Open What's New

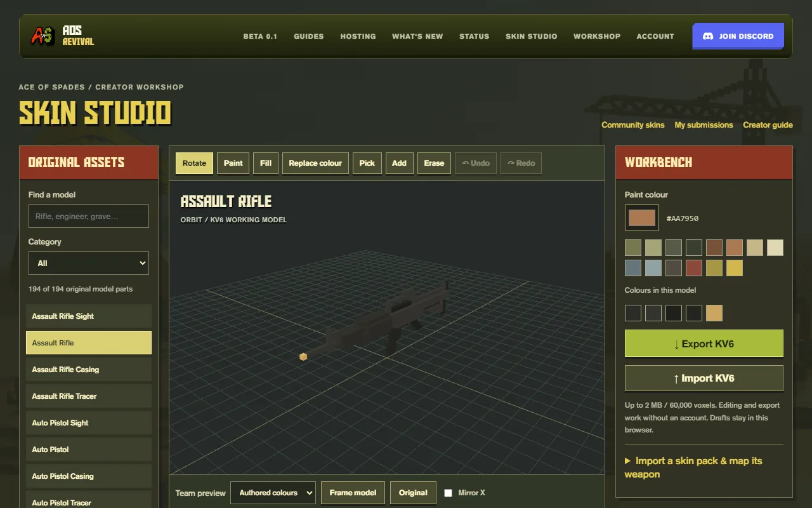417,36
